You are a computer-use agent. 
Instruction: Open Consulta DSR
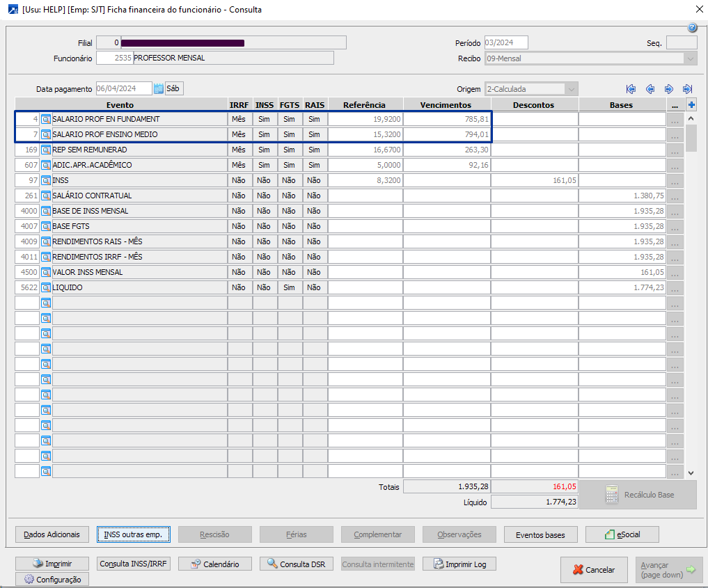[296, 564]
